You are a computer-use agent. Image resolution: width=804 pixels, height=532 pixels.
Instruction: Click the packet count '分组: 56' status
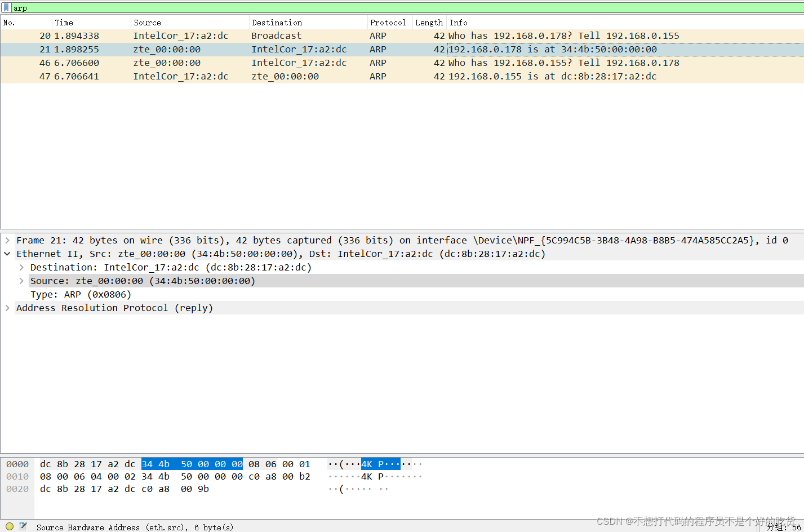pos(783,527)
